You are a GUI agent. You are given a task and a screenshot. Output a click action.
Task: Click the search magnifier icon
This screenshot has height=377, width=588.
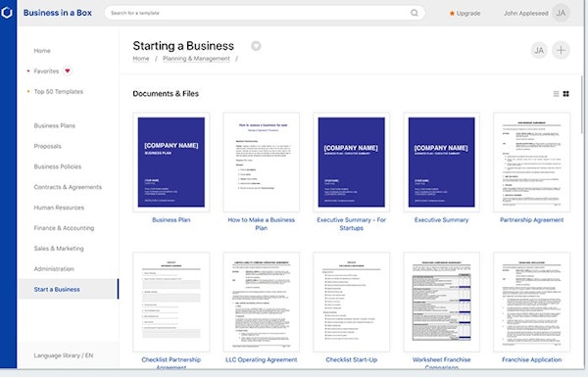click(x=414, y=13)
